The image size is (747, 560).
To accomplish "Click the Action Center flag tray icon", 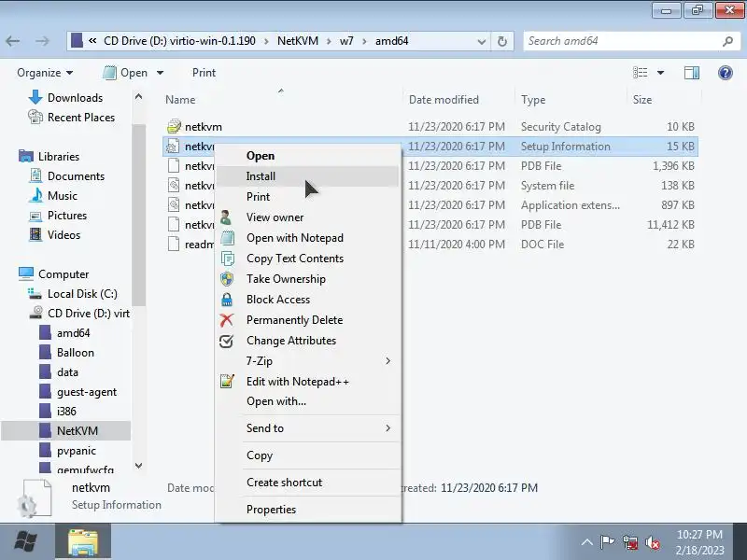I will (x=607, y=542).
